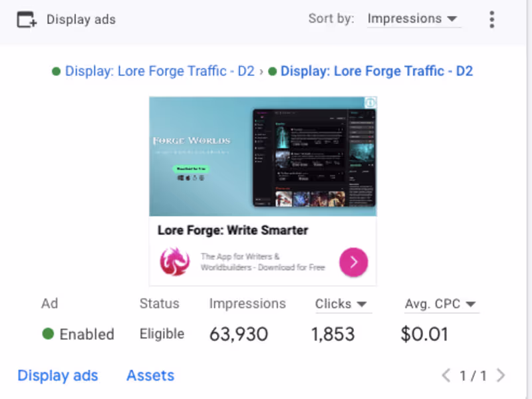Viewport: 532px width, 399px height.
Task: Go to previous ad with left chevron
Action: click(x=446, y=376)
